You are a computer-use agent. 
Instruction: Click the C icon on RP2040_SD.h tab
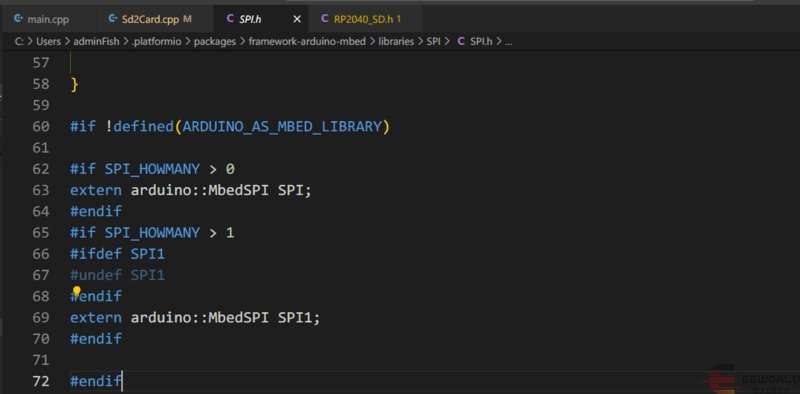tap(324, 19)
